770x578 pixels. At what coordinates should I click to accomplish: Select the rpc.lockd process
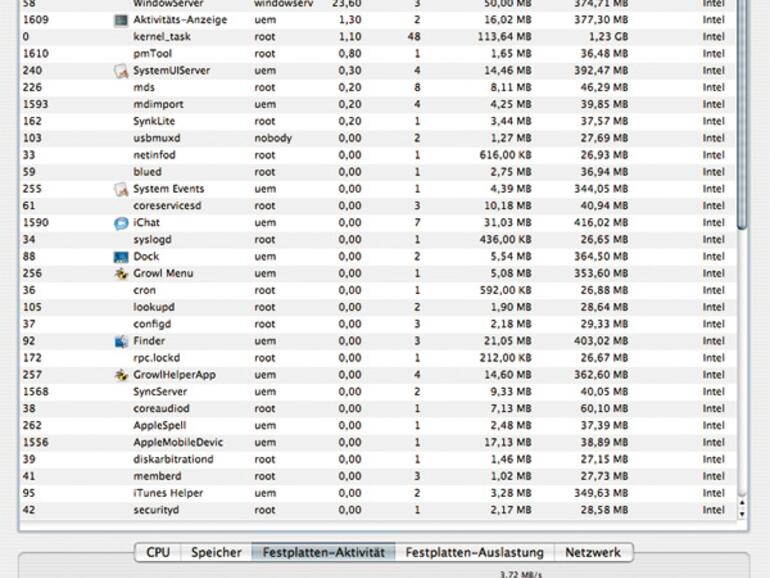[x=377, y=358]
